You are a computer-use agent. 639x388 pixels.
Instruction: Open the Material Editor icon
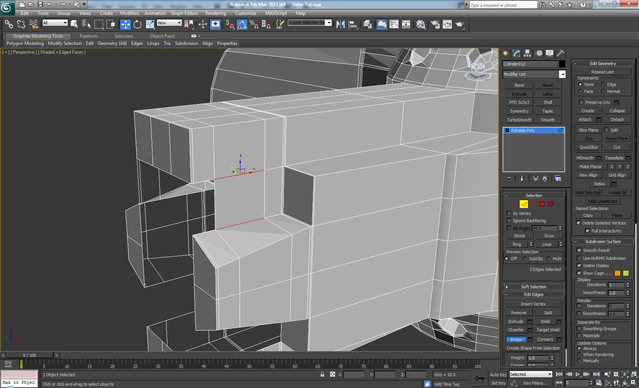coord(421,24)
